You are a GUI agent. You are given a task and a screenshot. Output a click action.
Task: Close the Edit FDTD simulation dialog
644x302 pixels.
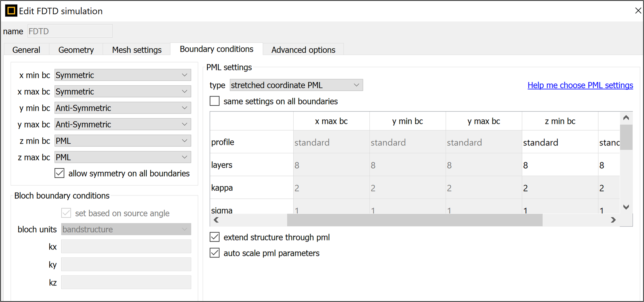[x=638, y=11]
